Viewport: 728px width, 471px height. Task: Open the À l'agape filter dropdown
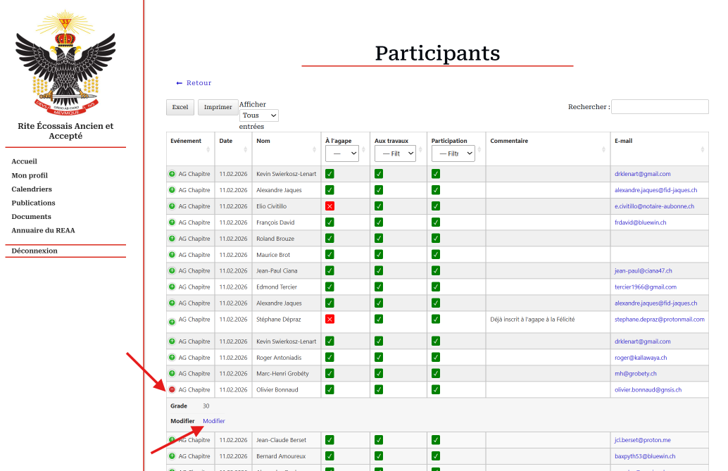pyautogui.click(x=341, y=154)
